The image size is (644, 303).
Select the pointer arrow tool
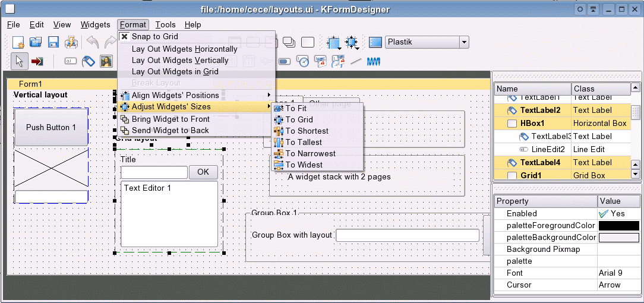pos(18,61)
